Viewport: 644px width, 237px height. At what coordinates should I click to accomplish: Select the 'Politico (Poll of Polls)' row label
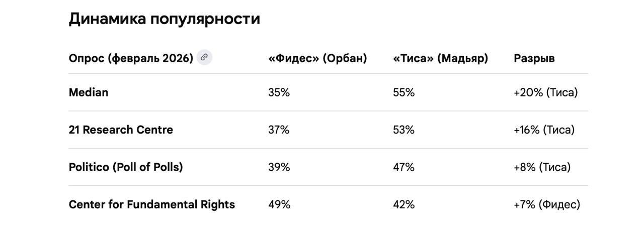coord(126,167)
